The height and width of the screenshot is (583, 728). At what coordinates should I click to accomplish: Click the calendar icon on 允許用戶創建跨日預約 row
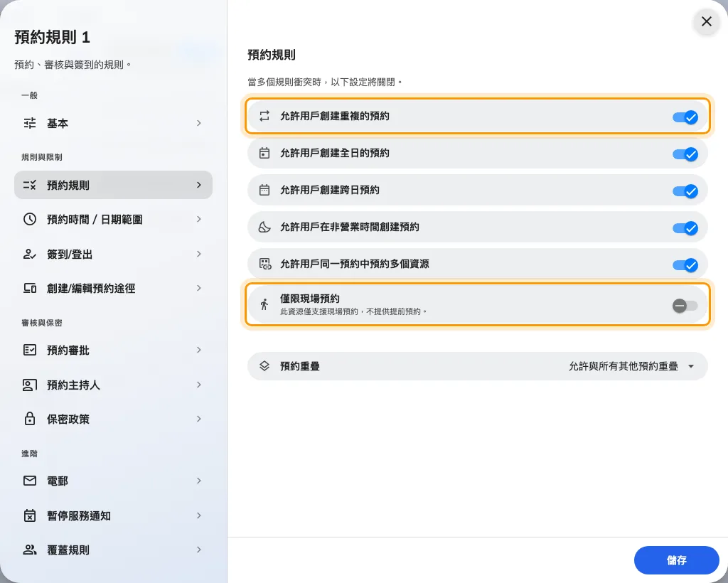[264, 190]
